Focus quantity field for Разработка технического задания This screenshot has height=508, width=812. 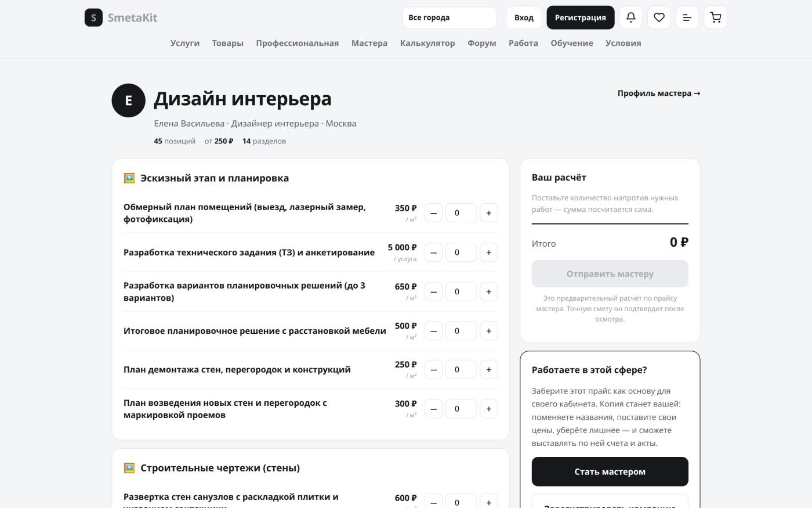pyautogui.click(x=461, y=253)
